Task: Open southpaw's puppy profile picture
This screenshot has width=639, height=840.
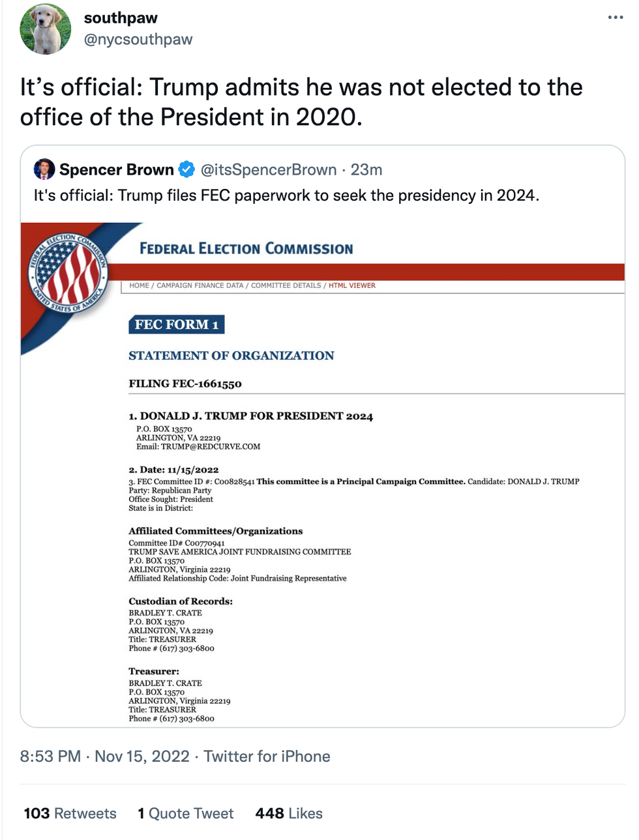Action: click(46, 29)
